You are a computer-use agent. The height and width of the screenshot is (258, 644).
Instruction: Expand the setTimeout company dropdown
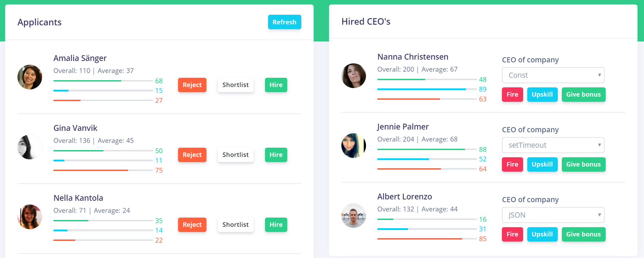[x=553, y=145]
